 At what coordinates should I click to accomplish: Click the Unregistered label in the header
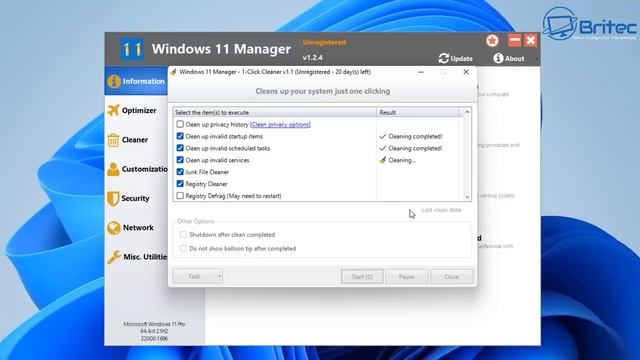click(324, 42)
